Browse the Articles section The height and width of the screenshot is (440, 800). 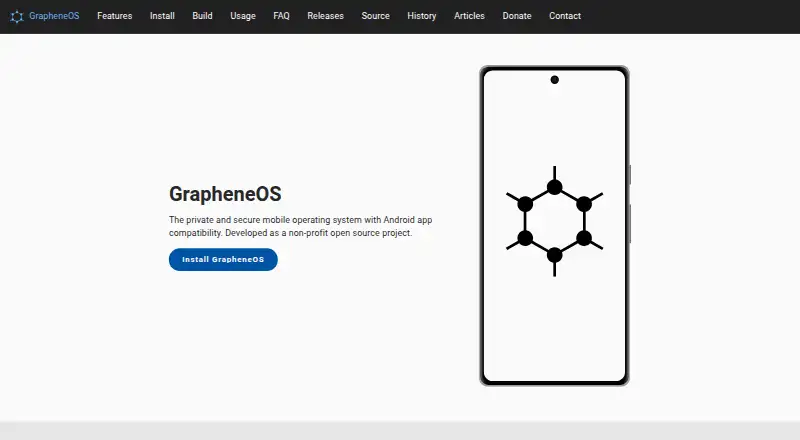coord(469,16)
